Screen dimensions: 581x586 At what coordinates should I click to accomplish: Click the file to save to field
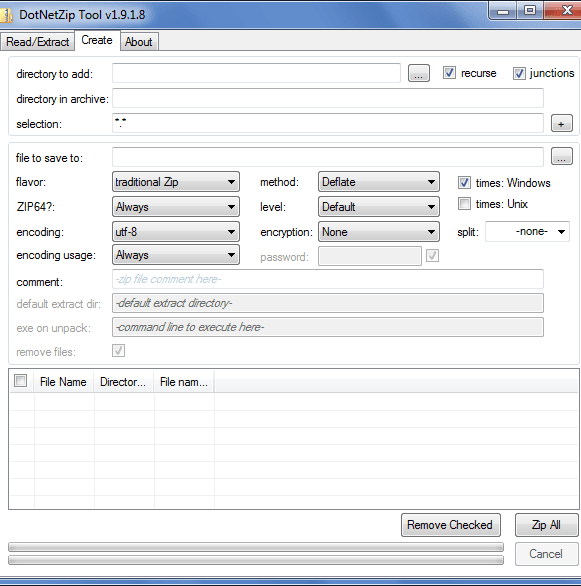pyautogui.click(x=328, y=157)
